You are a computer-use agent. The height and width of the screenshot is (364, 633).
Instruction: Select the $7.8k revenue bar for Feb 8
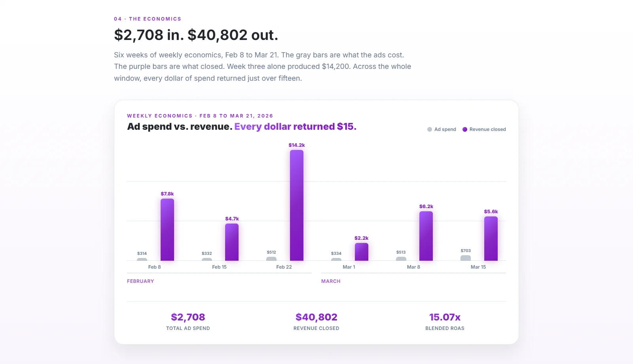click(167, 229)
